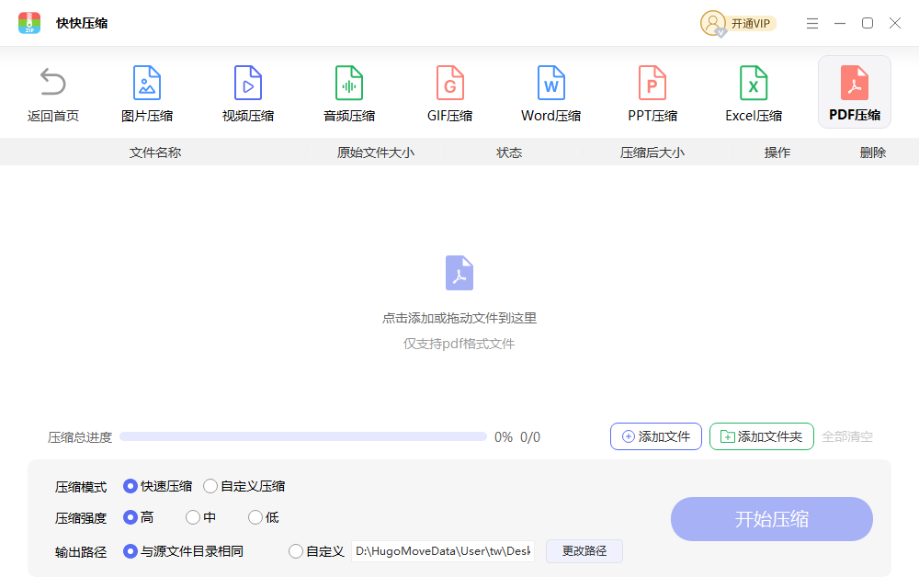Select the 快速压缩 mode radio button

tap(130, 486)
